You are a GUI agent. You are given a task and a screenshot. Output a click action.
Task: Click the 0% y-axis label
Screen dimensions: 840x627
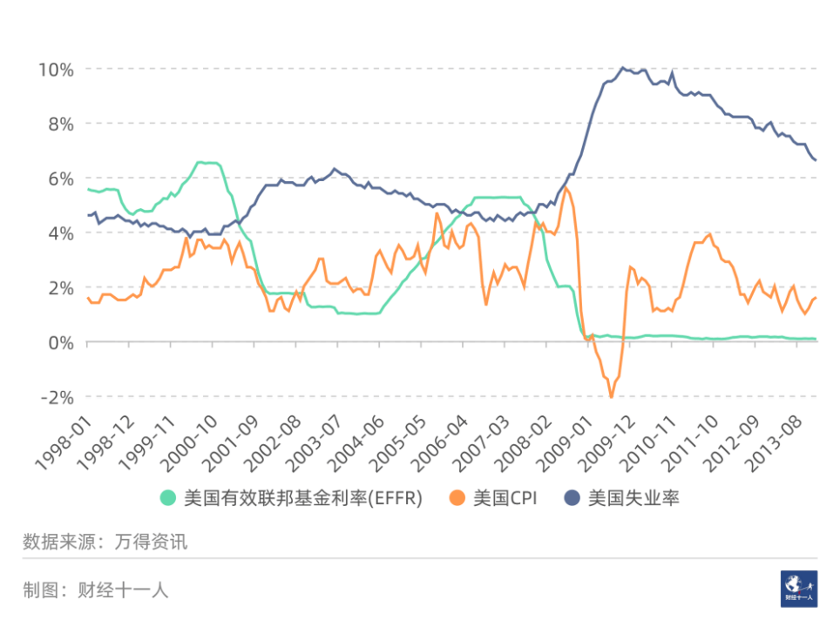tap(61, 342)
